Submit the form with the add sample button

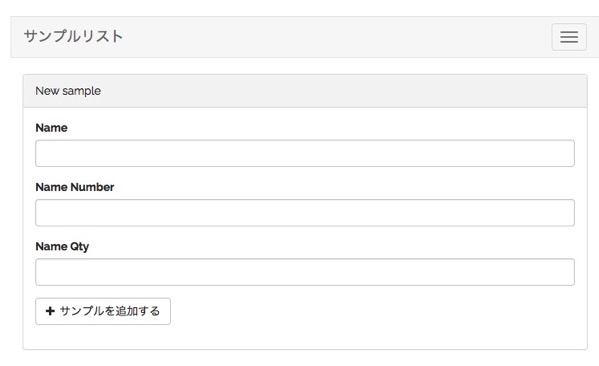(x=103, y=311)
